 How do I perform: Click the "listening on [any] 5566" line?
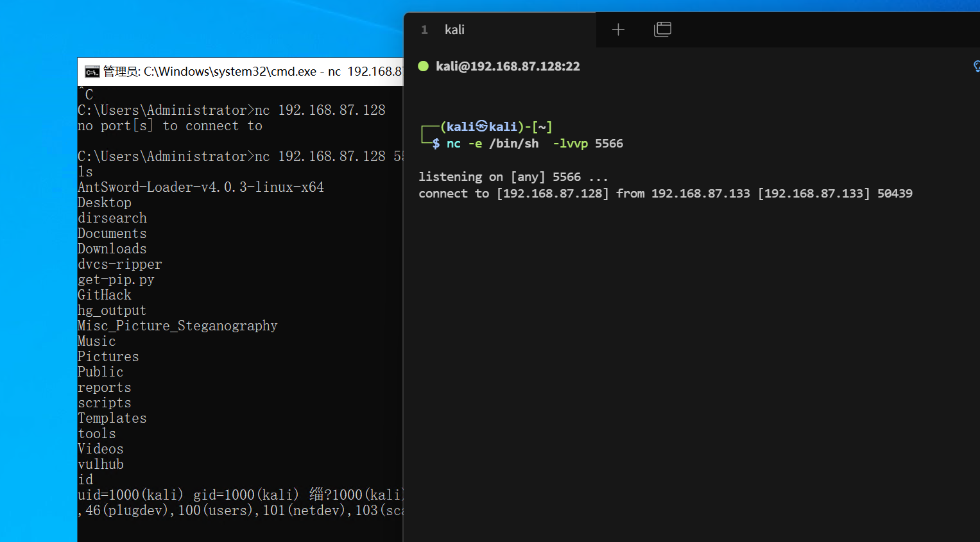click(513, 177)
